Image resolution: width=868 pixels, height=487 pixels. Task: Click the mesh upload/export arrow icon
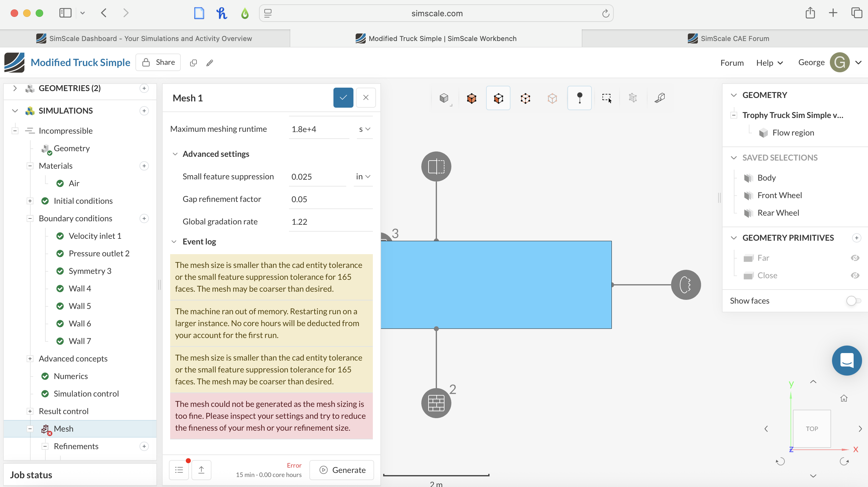[201, 470]
